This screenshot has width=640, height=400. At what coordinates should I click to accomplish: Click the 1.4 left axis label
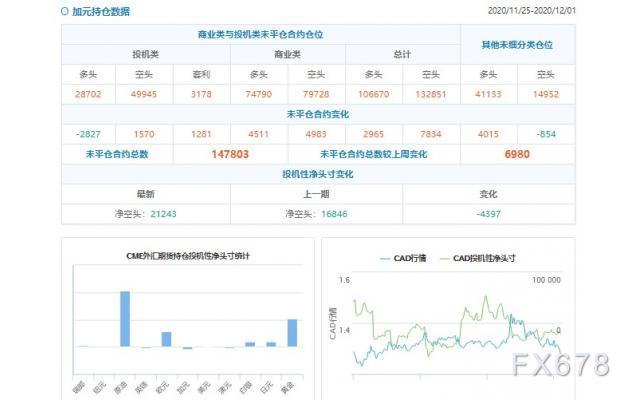[x=344, y=330]
